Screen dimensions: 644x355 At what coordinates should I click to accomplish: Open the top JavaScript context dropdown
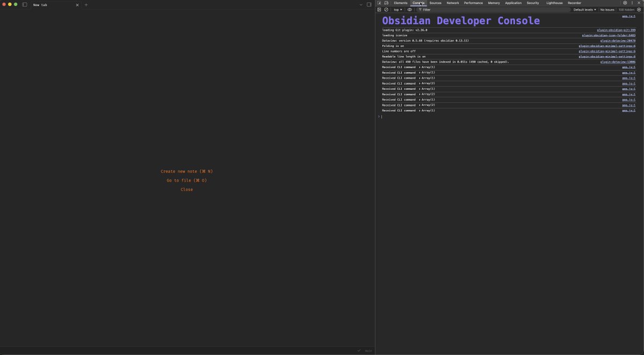[x=398, y=10]
